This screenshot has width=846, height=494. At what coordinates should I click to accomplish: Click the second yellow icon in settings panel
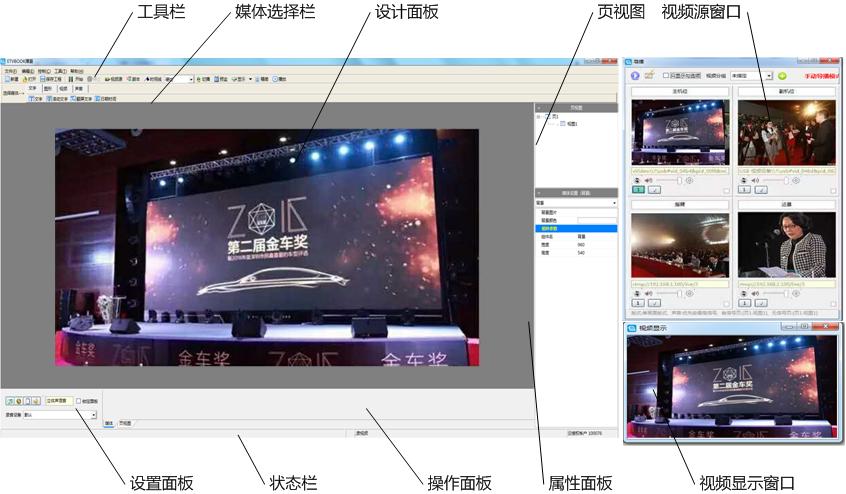click(x=19, y=401)
